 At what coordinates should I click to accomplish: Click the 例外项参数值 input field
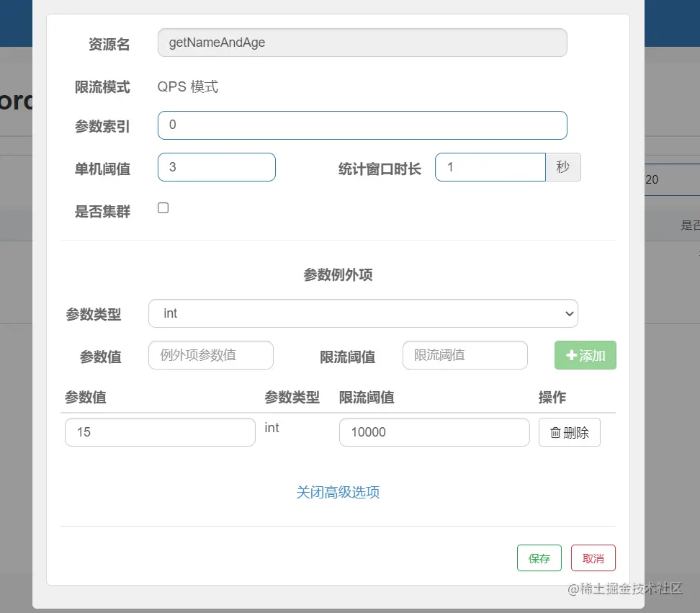[x=211, y=355]
